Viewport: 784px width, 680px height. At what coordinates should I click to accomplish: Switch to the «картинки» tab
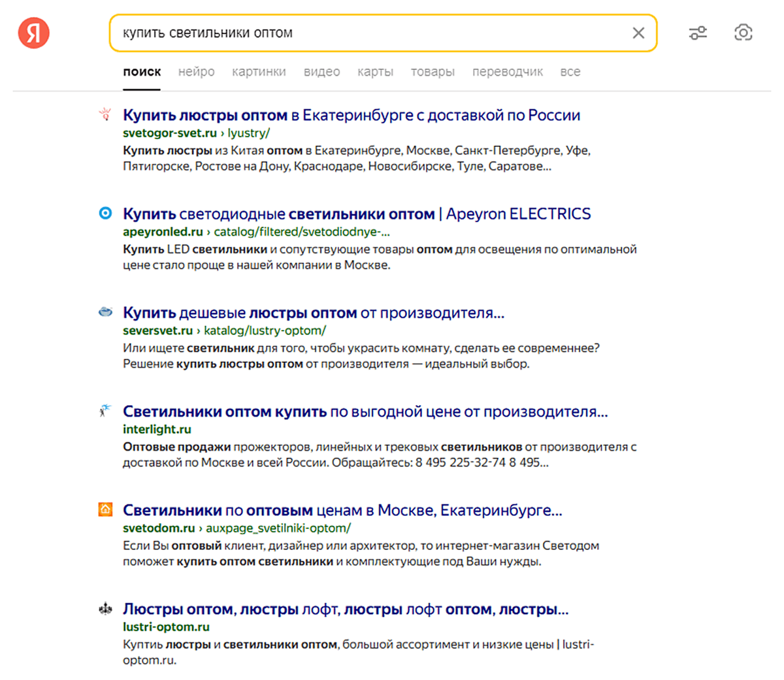click(x=259, y=72)
